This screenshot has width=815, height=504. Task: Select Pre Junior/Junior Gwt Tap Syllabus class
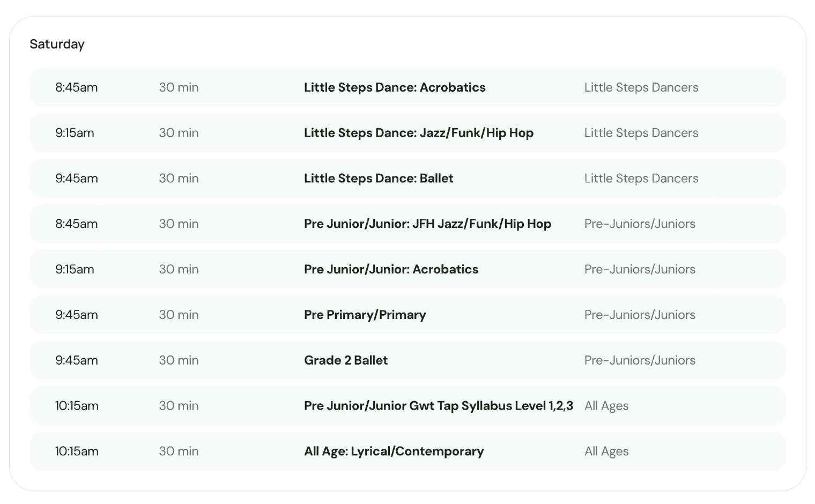[438, 406]
